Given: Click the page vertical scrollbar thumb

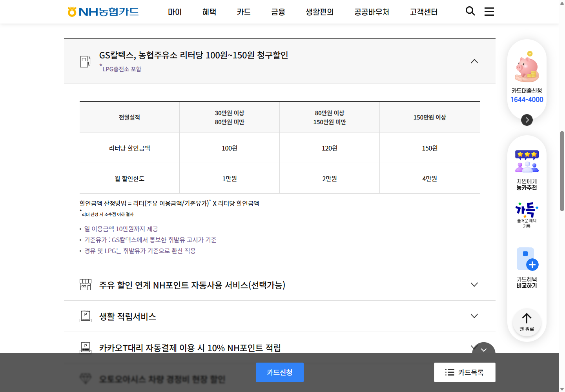Looking at the screenshot, I should coord(562,171).
